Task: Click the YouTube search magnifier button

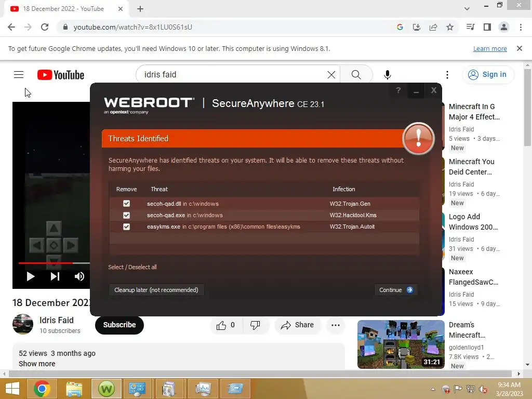Action: [x=356, y=75]
